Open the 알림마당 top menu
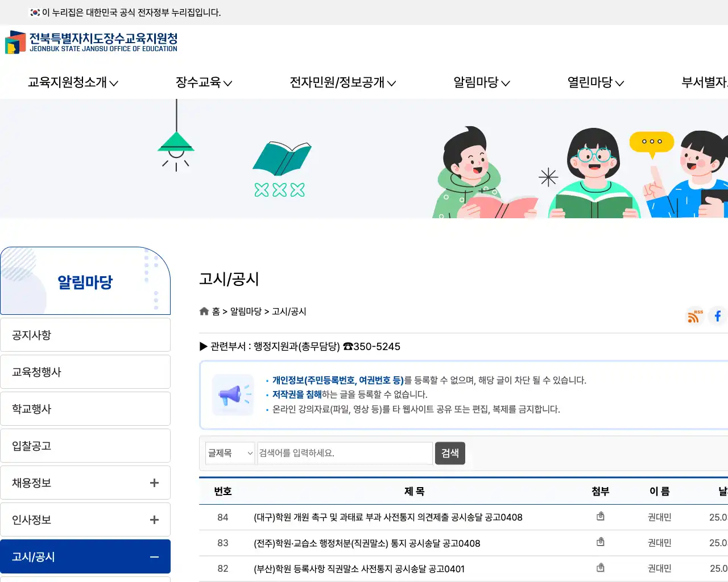The width and height of the screenshot is (728, 582). point(482,82)
